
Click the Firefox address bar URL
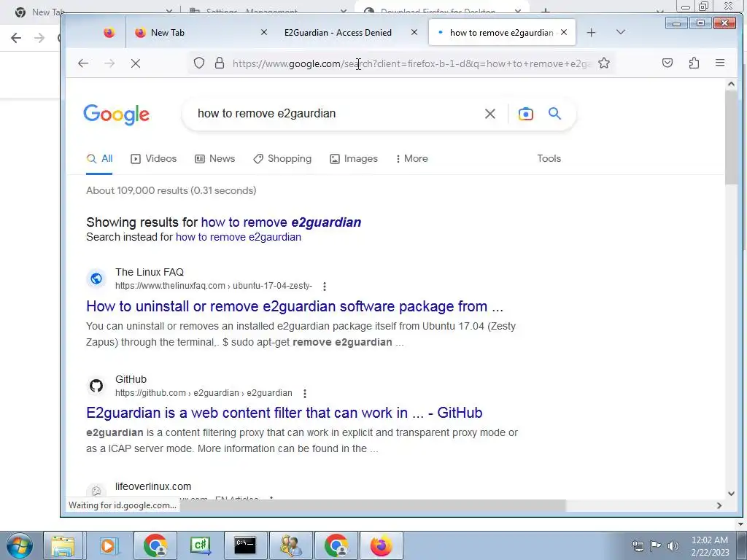click(x=412, y=63)
